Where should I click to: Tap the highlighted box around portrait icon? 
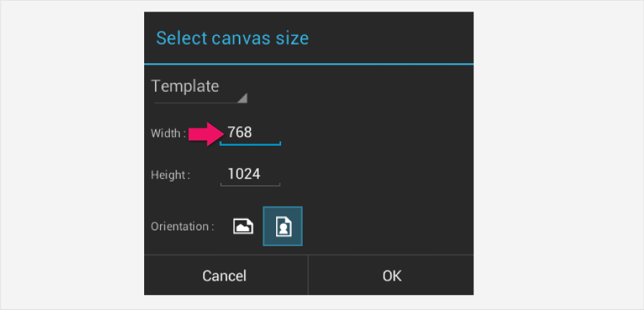click(283, 226)
